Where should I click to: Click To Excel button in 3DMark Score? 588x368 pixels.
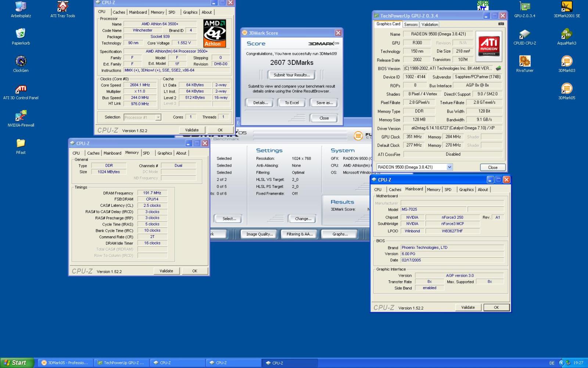click(292, 103)
